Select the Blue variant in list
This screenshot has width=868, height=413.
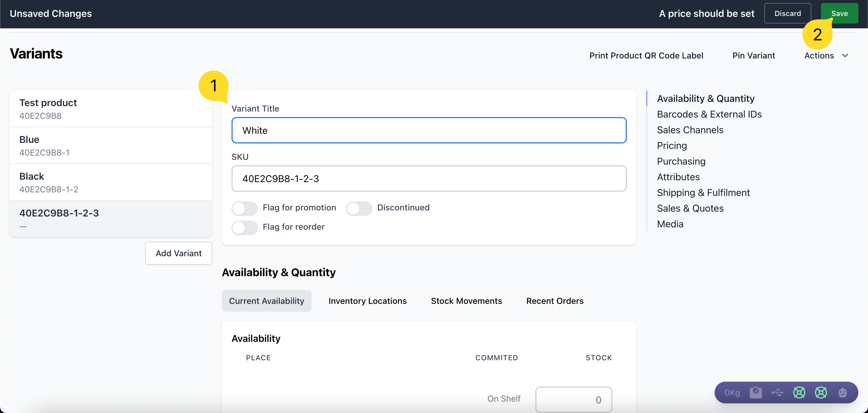click(111, 146)
